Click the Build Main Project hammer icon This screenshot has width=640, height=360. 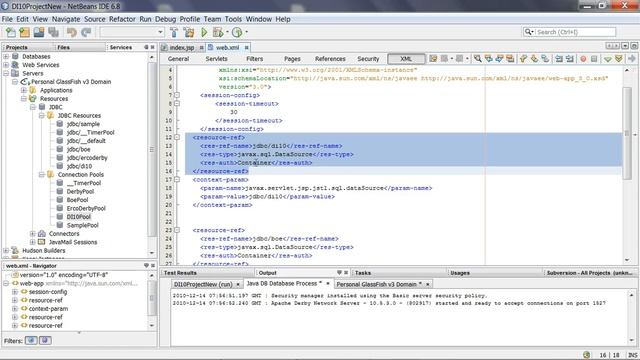point(174,32)
